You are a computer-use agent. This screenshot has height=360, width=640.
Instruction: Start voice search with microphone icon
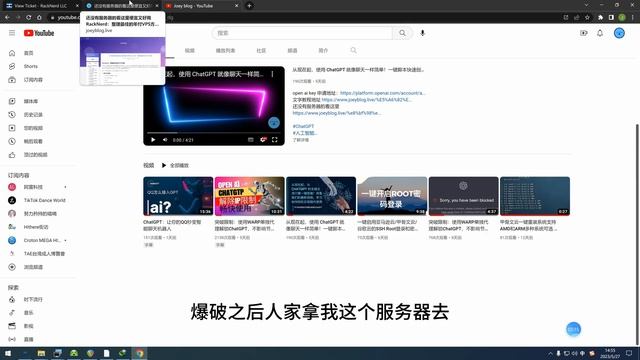tap(422, 33)
